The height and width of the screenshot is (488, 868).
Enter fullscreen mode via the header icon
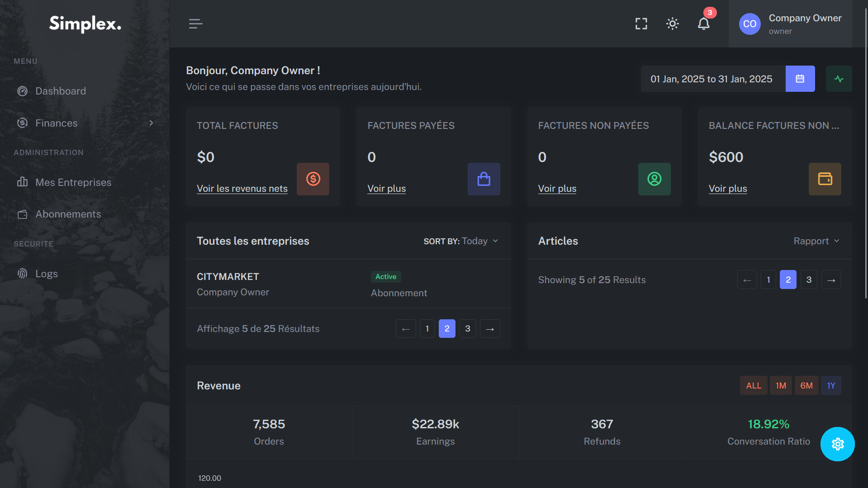[x=641, y=24]
